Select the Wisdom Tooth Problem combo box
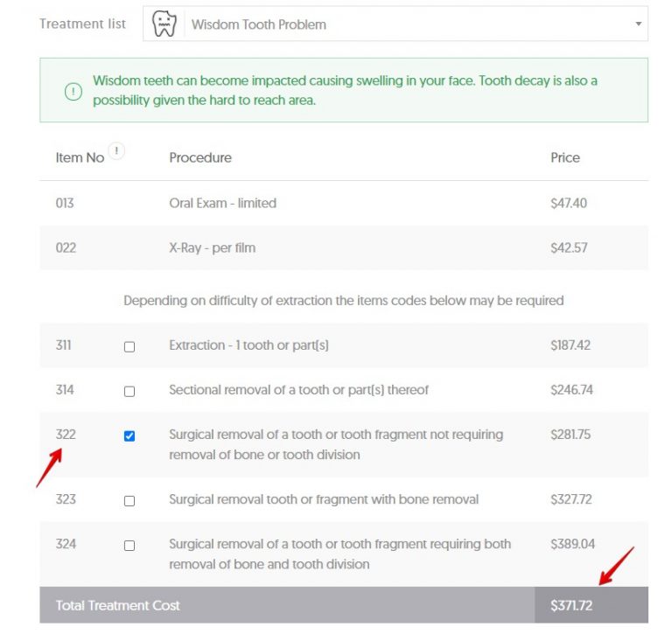Viewport: 672px width, 641px height. pos(395,24)
